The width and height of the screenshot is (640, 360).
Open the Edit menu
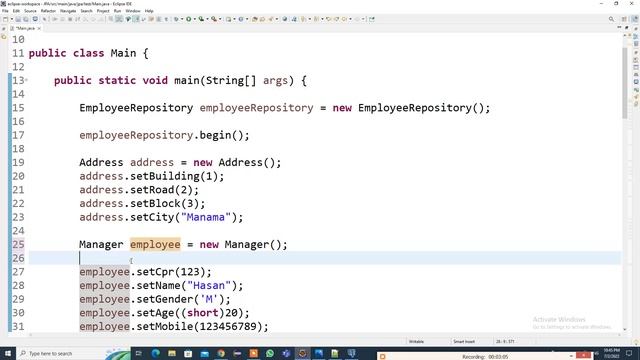(16, 11)
